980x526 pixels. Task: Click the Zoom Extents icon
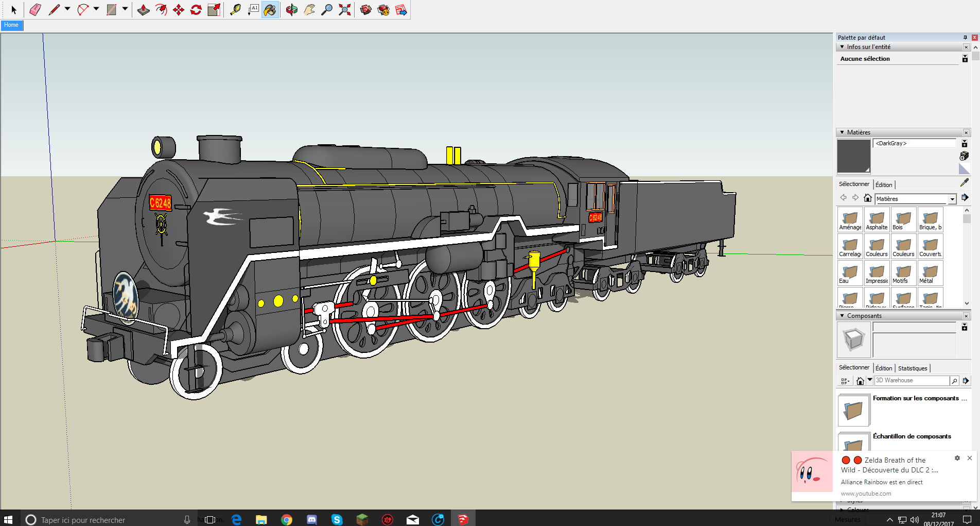pos(344,10)
